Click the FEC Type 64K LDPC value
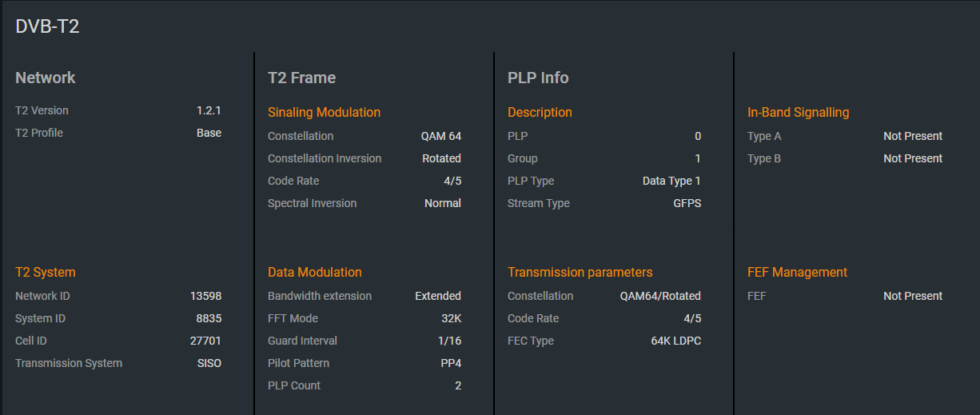The image size is (980, 415). pyautogui.click(x=675, y=341)
